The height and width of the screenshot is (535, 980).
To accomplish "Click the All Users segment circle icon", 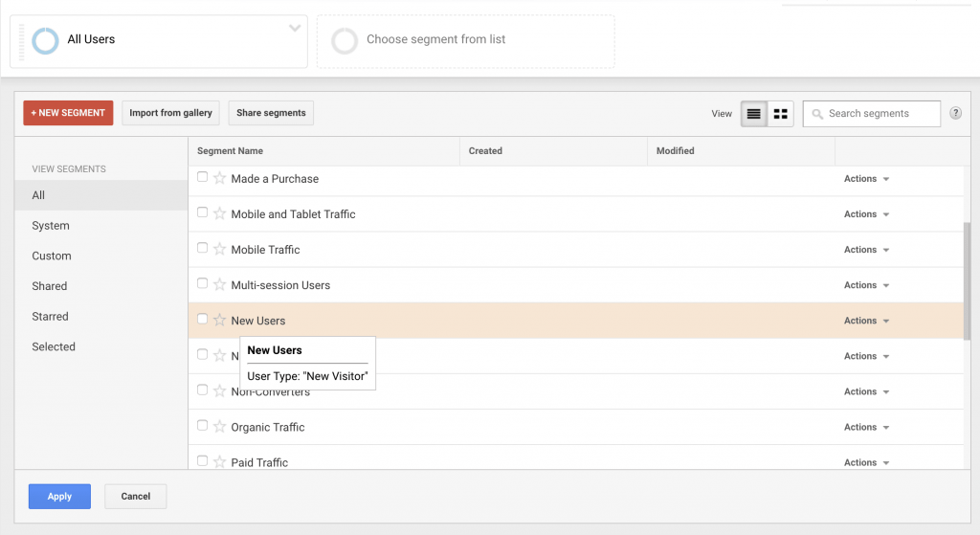I will [x=45, y=41].
